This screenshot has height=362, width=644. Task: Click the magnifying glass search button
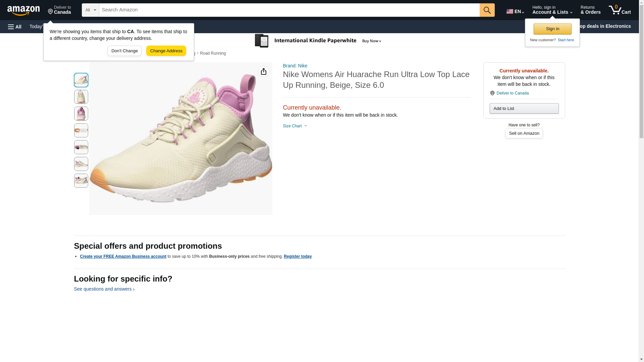(x=487, y=10)
